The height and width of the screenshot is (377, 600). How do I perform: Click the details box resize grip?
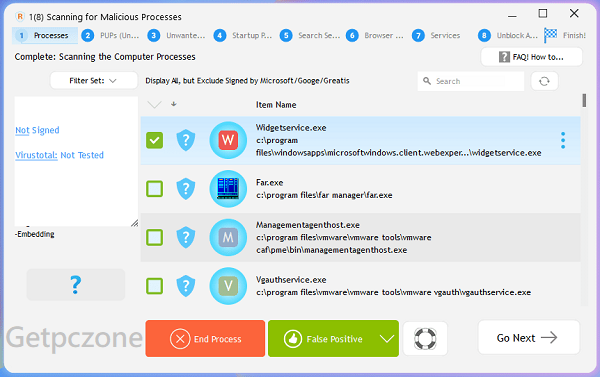pos(134,223)
